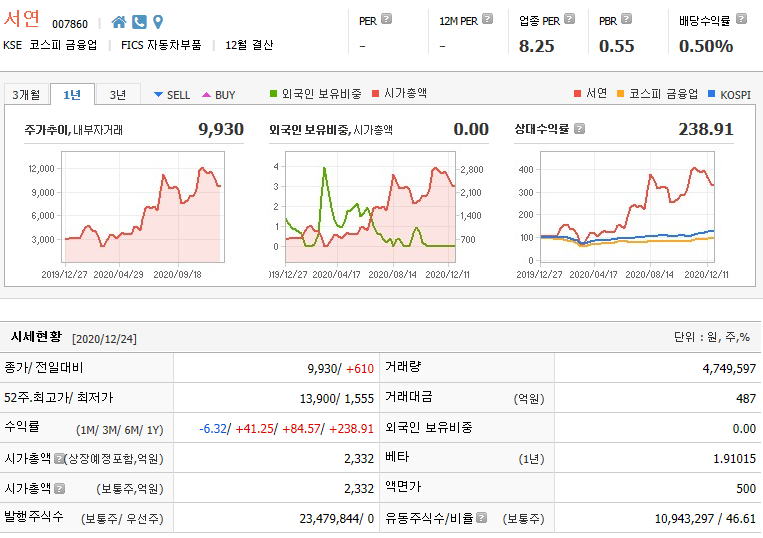Click the relative return value 238.91
The image size is (763, 538).
(706, 129)
